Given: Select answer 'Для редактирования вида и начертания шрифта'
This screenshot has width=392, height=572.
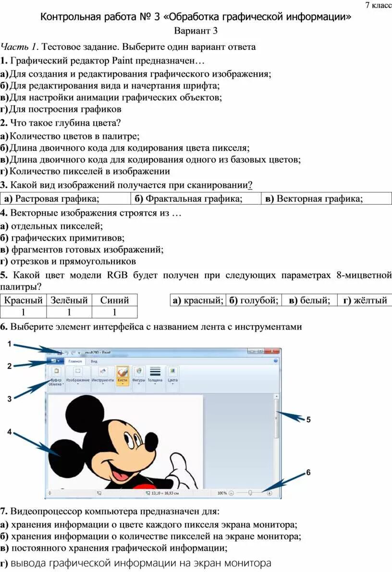Looking at the screenshot, I should tap(110, 85).
